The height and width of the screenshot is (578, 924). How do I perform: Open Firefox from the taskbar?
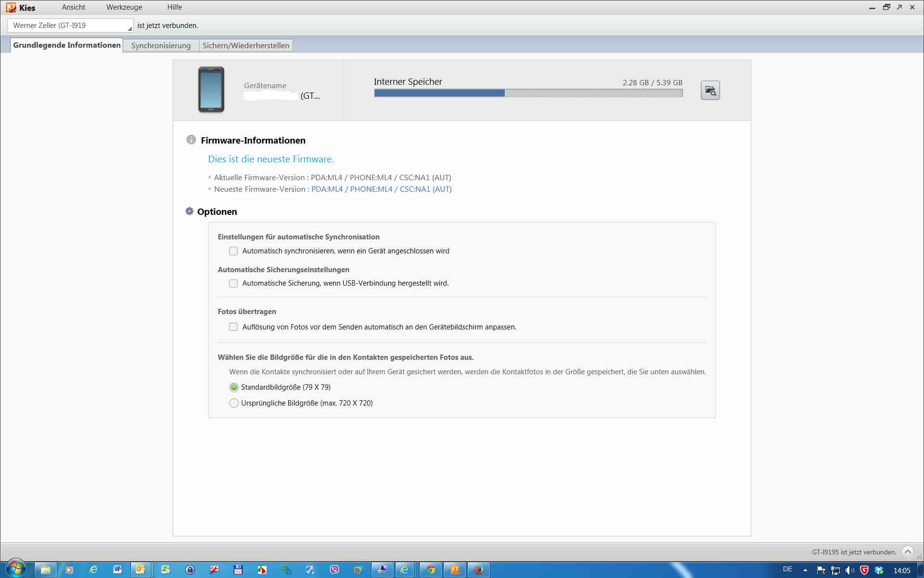click(478, 570)
